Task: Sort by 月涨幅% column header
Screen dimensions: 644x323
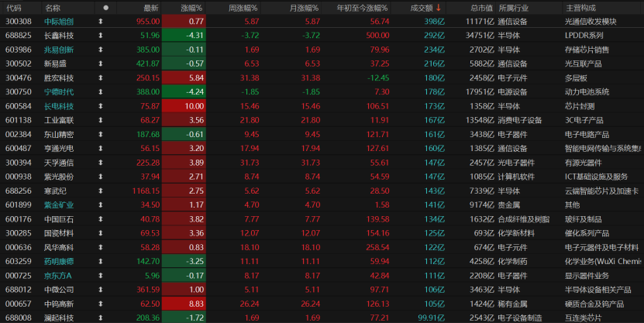Action: (x=304, y=8)
